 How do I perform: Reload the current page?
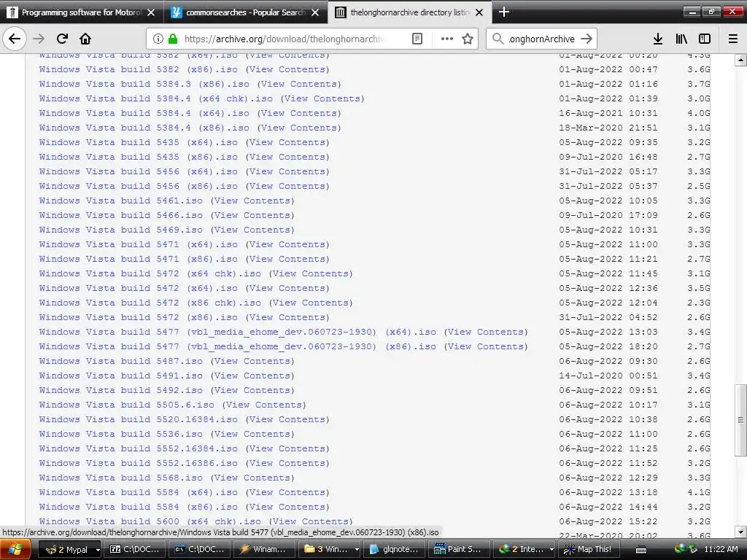pos(62,39)
